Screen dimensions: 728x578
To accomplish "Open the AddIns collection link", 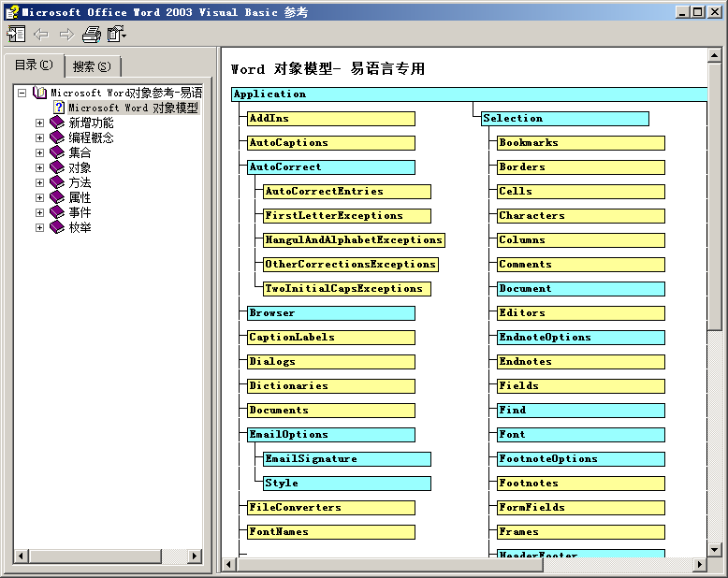I will (x=331, y=118).
